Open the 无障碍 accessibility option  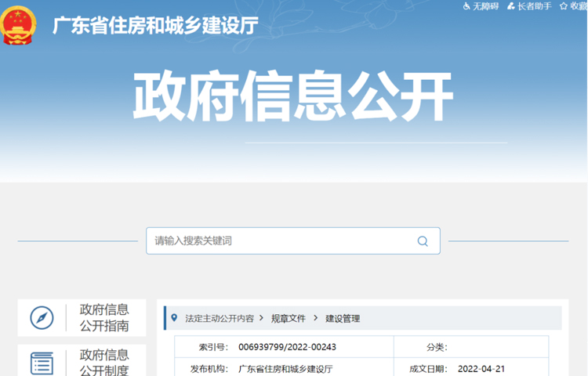(481, 6)
